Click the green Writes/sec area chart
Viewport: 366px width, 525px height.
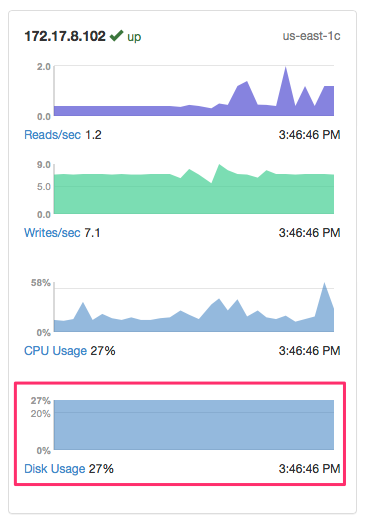coord(194,189)
